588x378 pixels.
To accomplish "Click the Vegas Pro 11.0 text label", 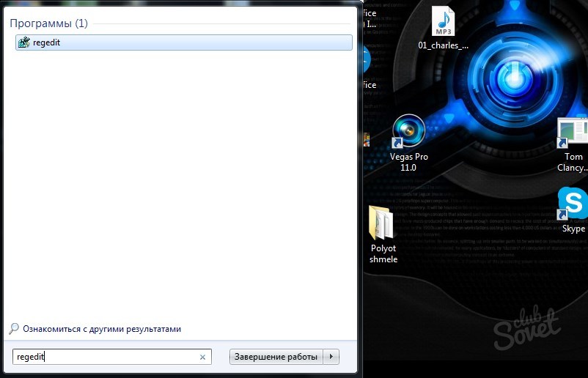I will click(408, 162).
